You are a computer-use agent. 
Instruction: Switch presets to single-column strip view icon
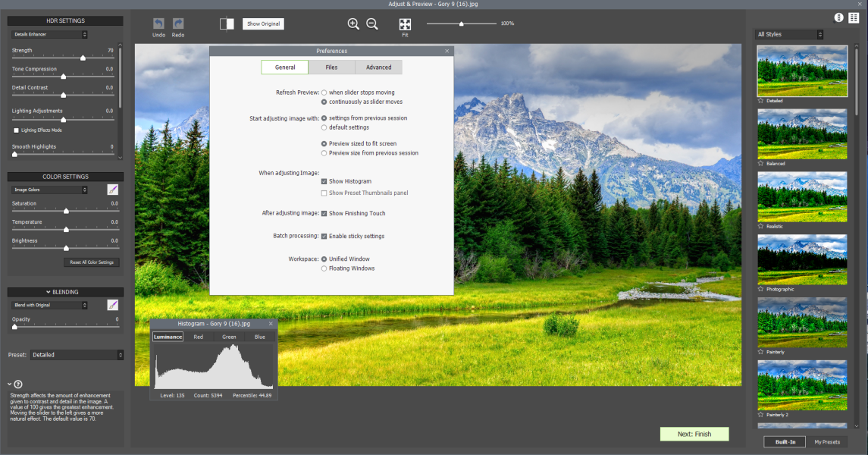838,17
